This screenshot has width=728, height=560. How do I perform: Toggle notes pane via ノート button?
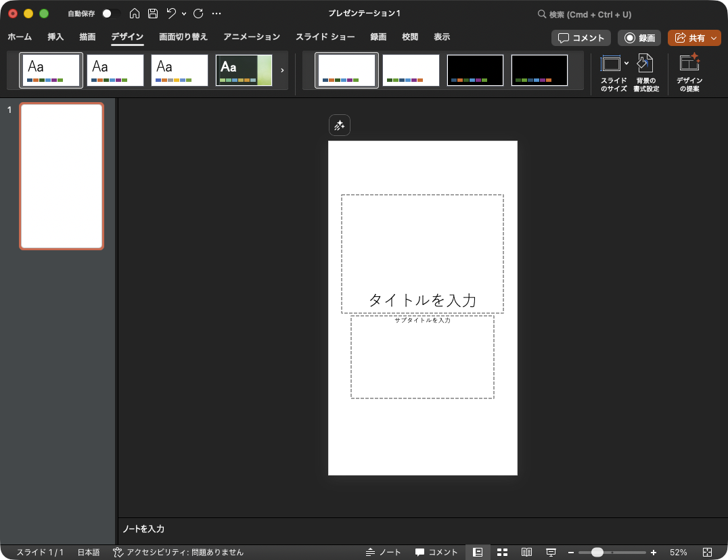383,553
